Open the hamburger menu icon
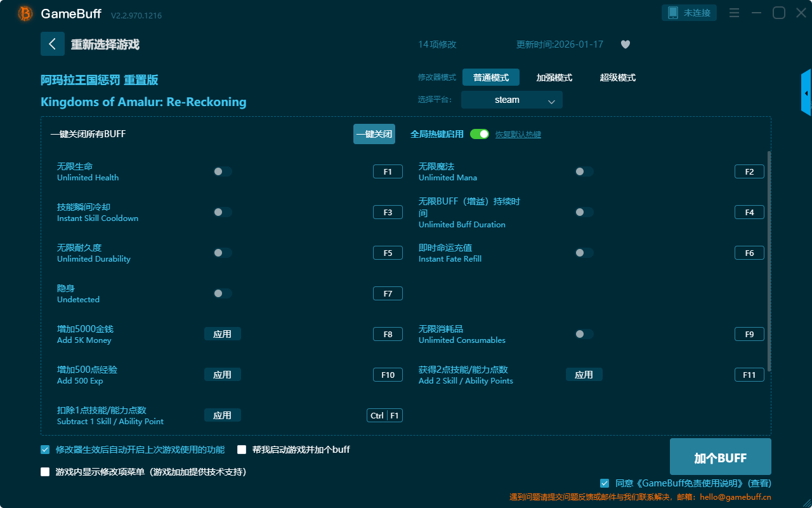Viewport: 812px width, 508px height. (734, 13)
